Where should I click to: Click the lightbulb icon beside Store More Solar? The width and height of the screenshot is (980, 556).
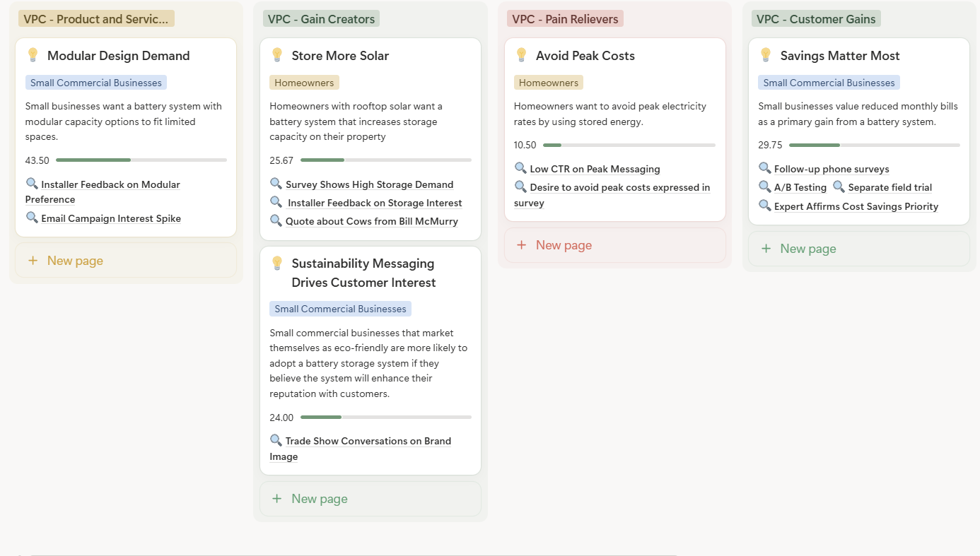click(x=276, y=55)
